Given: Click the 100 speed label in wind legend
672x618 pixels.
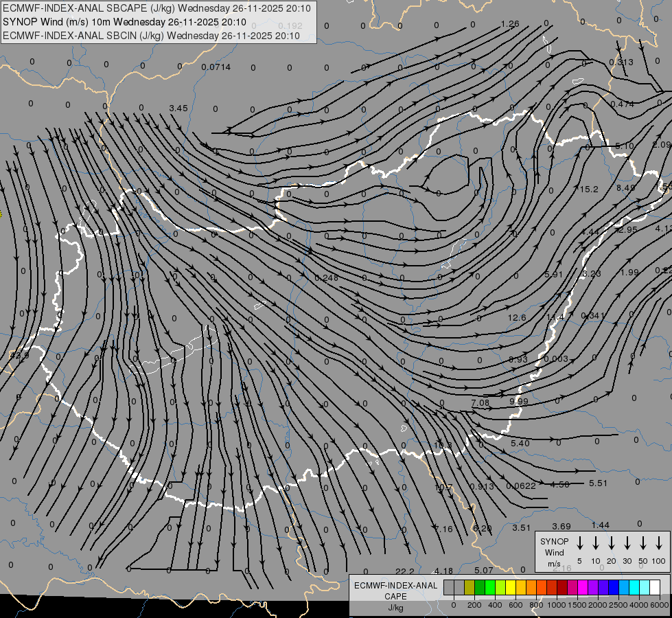Looking at the screenshot, I should [659, 561].
